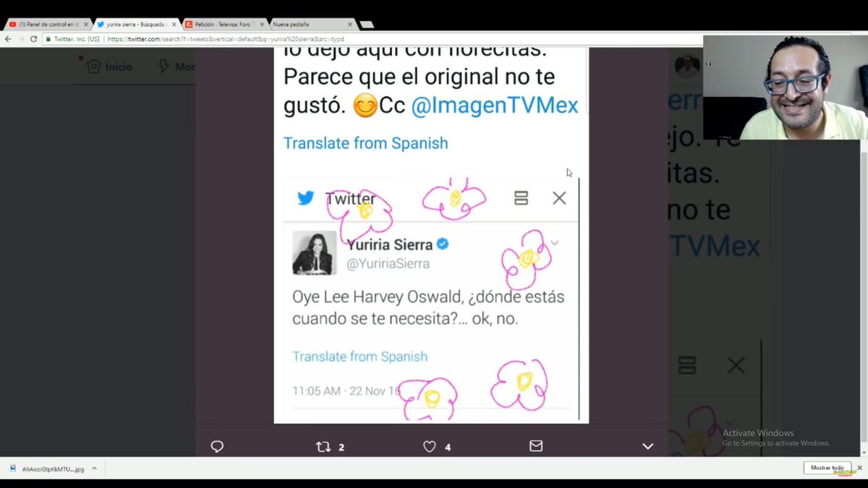Click the @ImagenTVMex mention link
Viewport: 868px width, 488px height.
pos(495,106)
